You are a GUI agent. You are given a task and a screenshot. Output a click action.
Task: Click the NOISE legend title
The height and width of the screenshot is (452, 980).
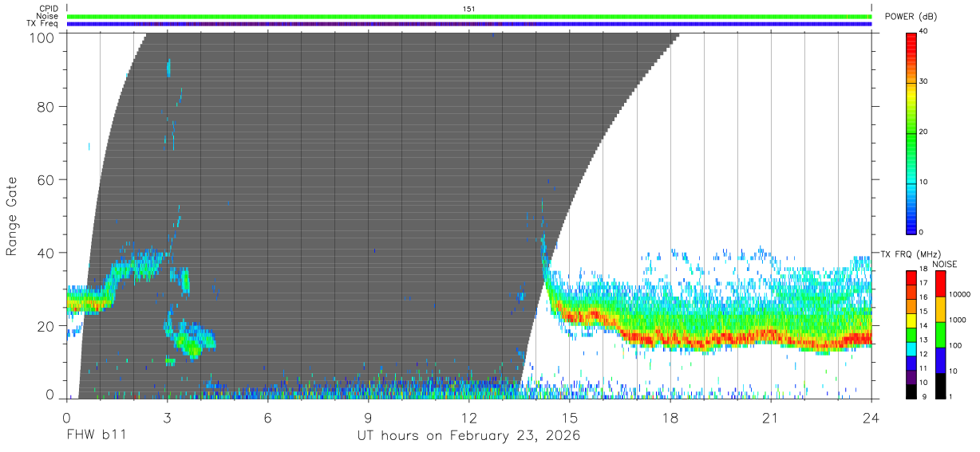tap(944, 264)
